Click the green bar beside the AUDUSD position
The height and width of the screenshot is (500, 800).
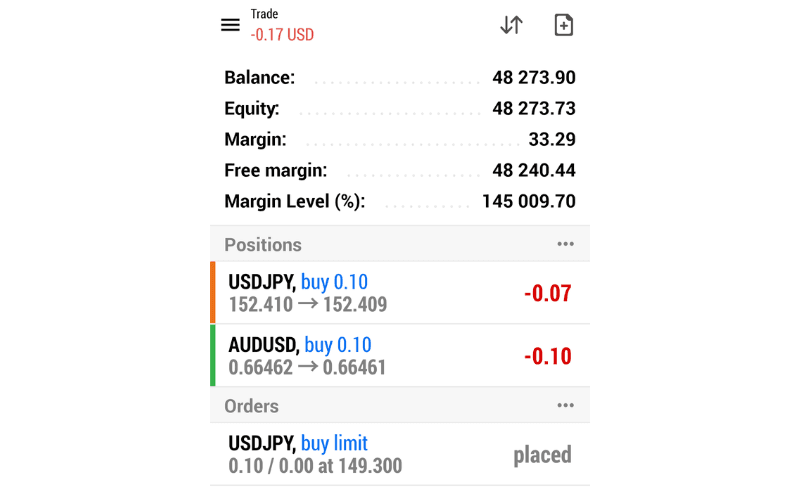[213, 356]
